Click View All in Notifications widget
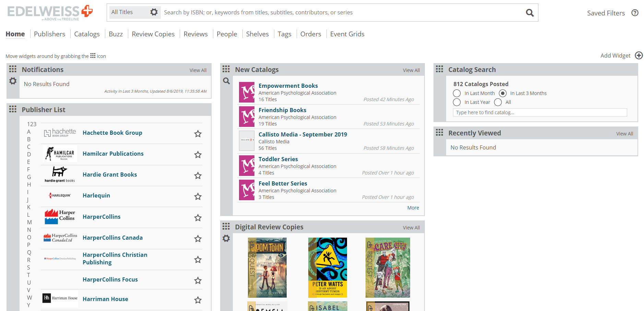Screen dimensions: 644x311 click(x=198, y=70)
